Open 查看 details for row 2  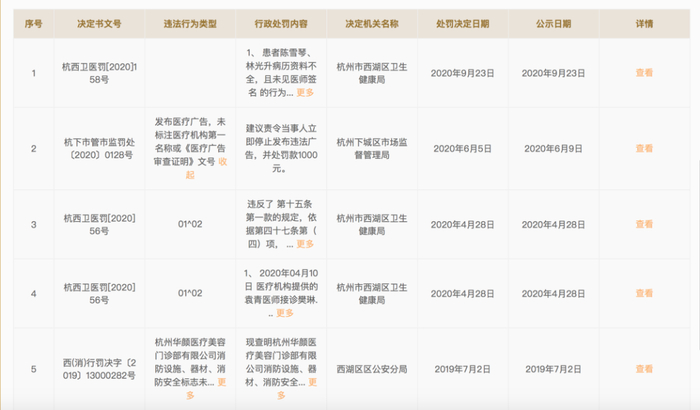[x=644, y=148]
